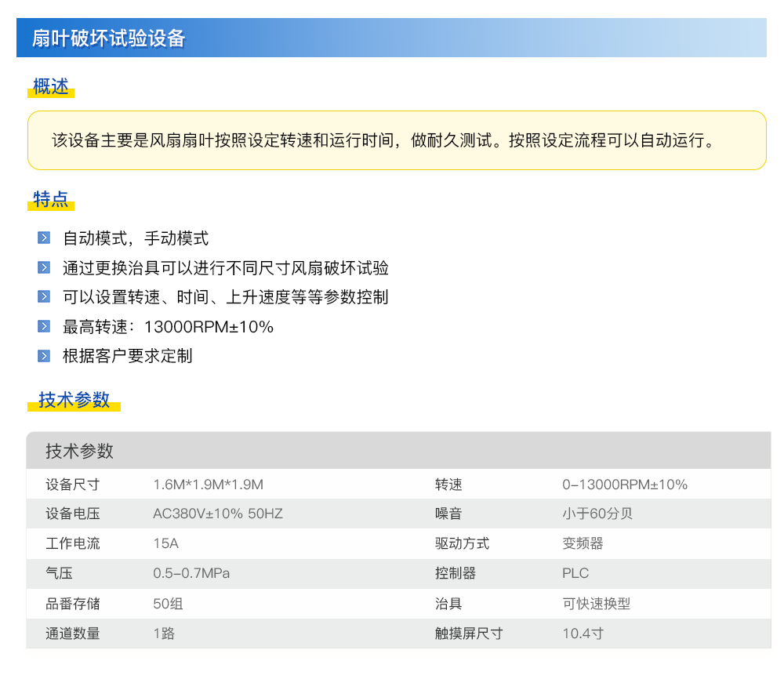This screenshot has width=784, height=697.
Task: Click the 通道数量 label cell
Action: pos(72,633)
